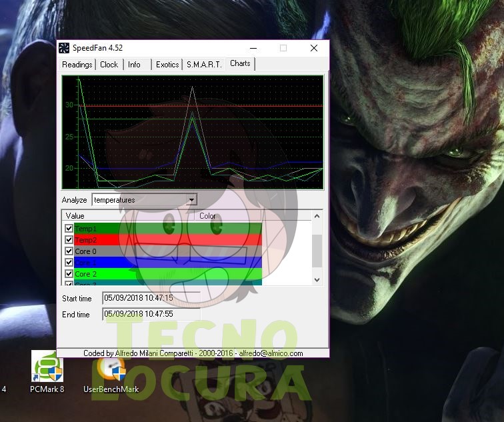The height and width of the screenshot is (422, 504).
Task: Click the Start time field
Action: 151,298
